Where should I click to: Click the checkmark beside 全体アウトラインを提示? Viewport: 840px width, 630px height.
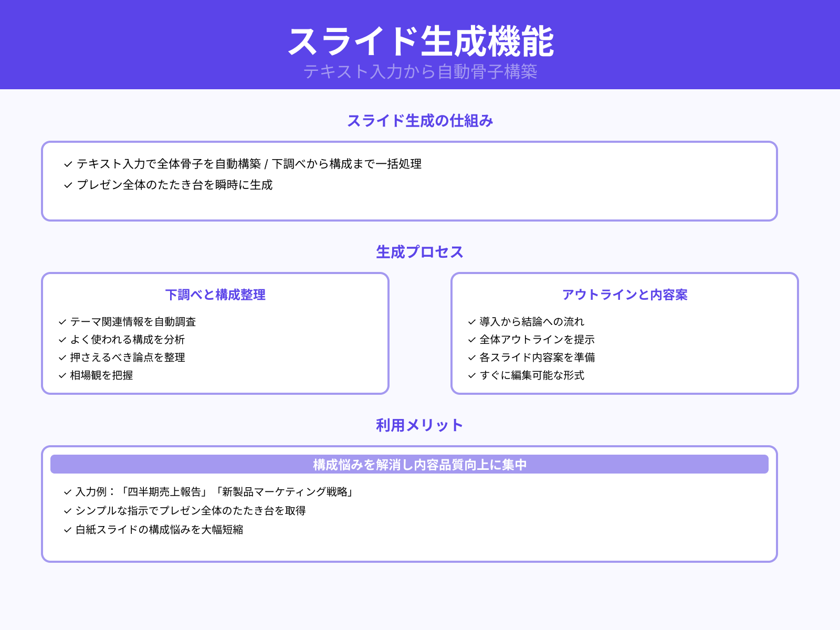click(x=470, y=340)
